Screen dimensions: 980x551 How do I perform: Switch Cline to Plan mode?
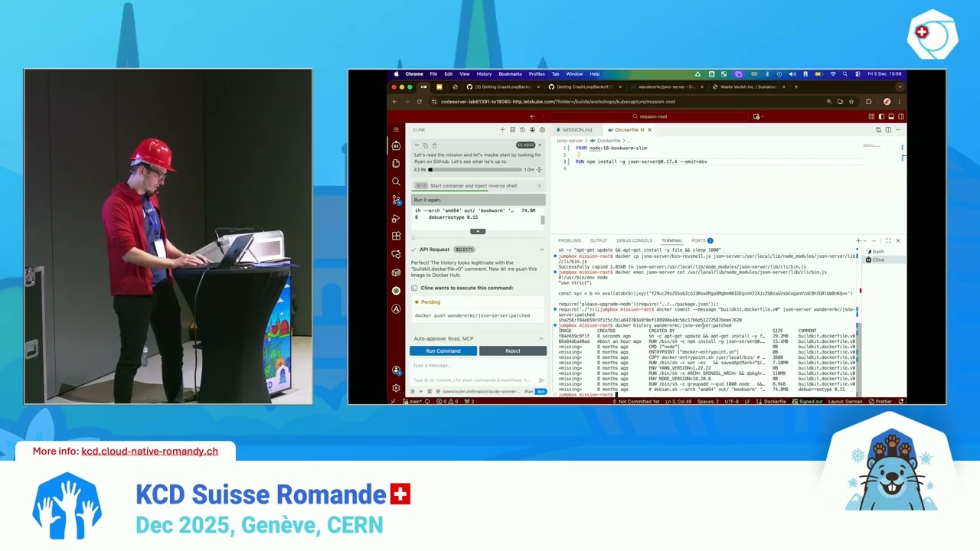tap(528, 391)
